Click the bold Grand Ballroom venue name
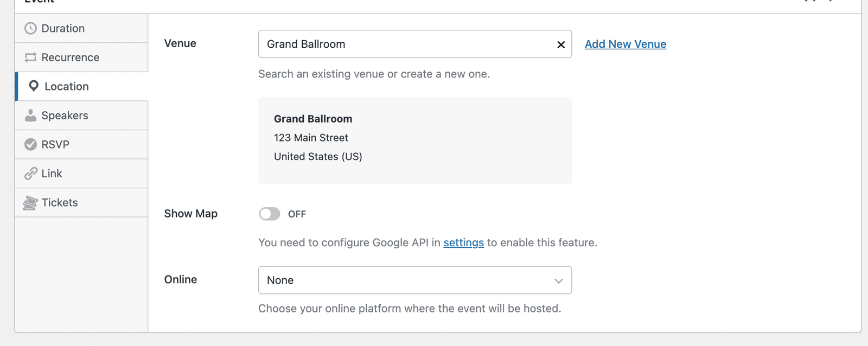The width and height of the screenshot is (868, 346). [x=313, y=119]
